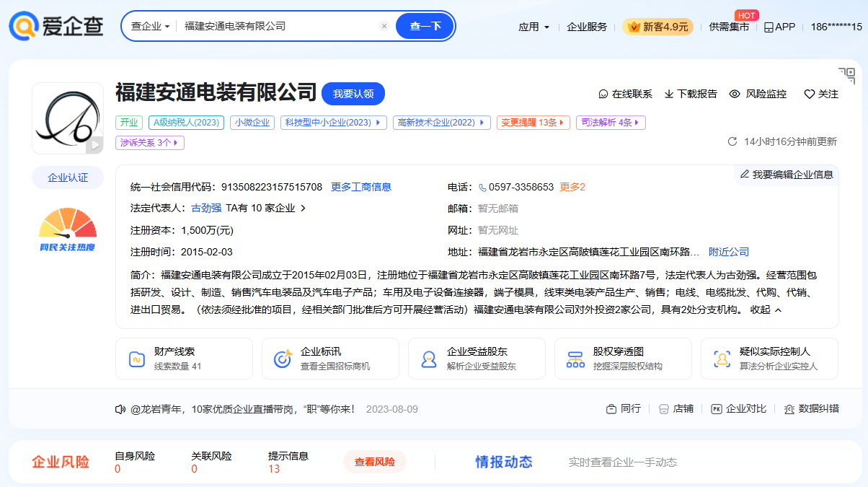The width and height of the screenshot is (868, 487).
Task: Click the 网民关注热度 gauge
Action: click(x=68, y=229)
